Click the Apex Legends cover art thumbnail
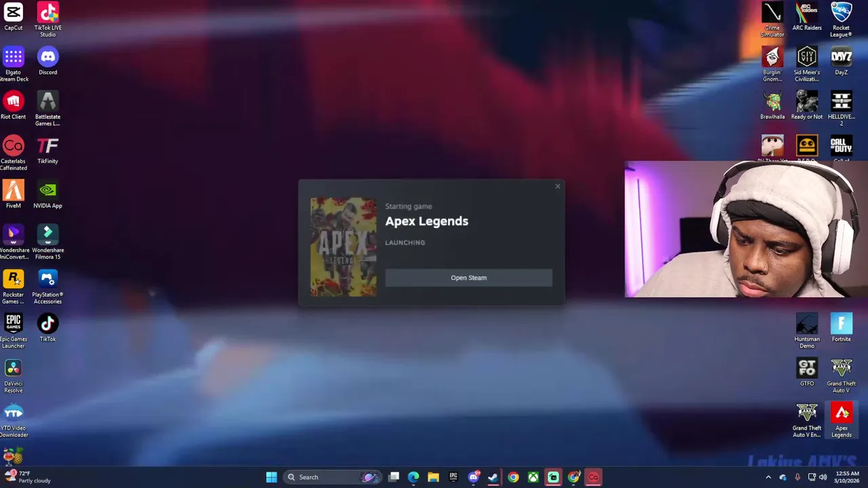Screen dimensions: 868x488 tap(343, 247)
